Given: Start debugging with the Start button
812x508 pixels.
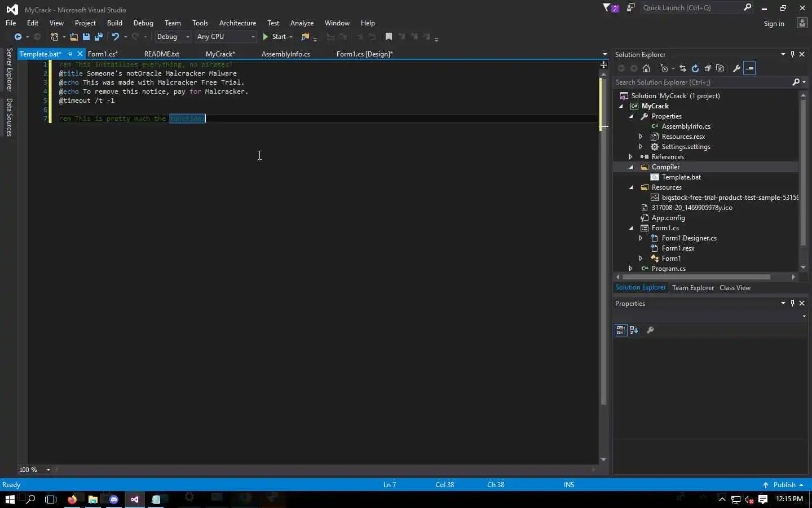Looking at the screenshot, I should click(275, 37).
